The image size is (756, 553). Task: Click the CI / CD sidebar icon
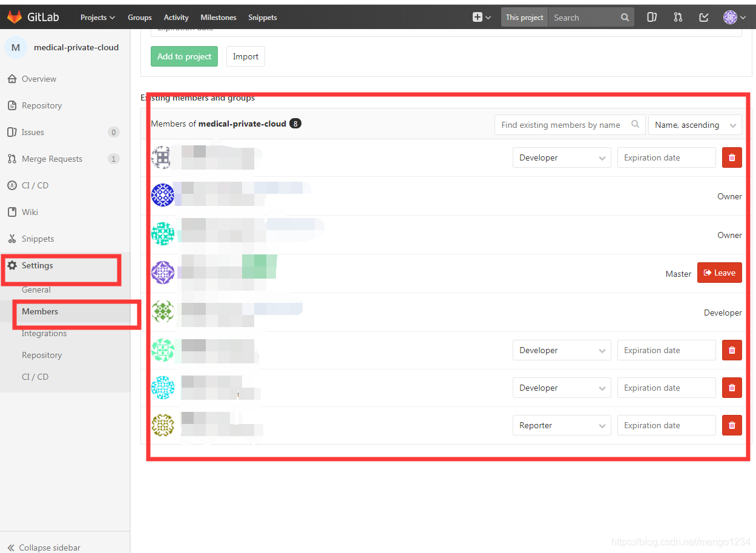(12, 185)
